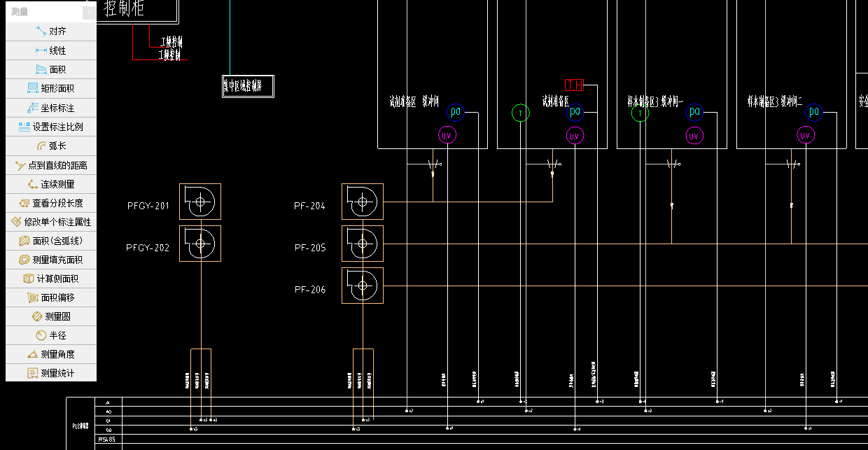868x450 pixels.
Task: Pick the 半径 radius measurement tool
Action: [x=50, y=335]
